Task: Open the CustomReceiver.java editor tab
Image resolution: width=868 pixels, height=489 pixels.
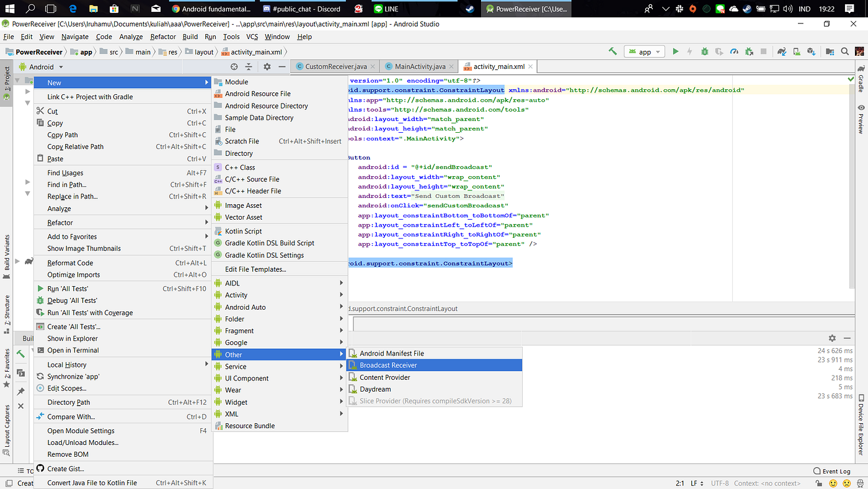Action: (335, 66)
